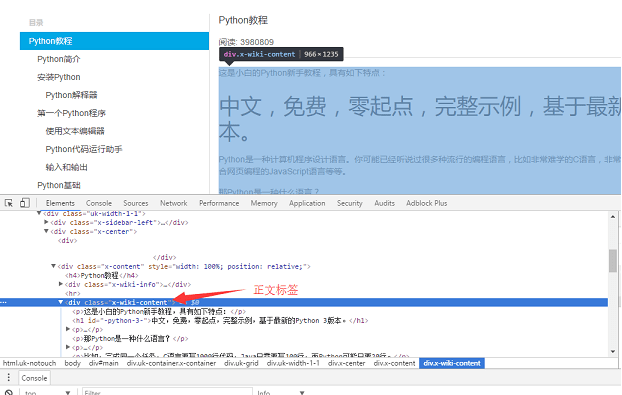
Task: Open the DOM node ellipsis actions
Action: (3, 302)
